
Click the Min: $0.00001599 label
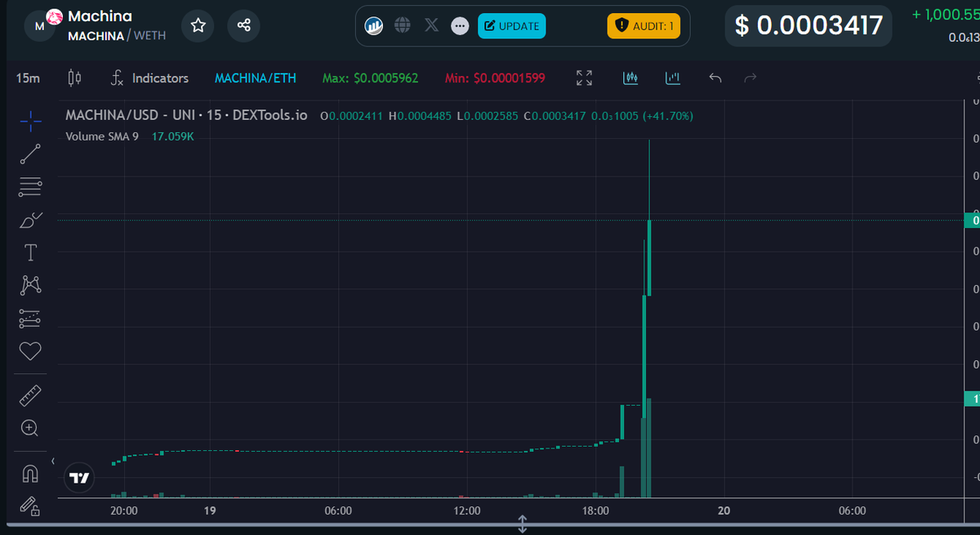495,78
